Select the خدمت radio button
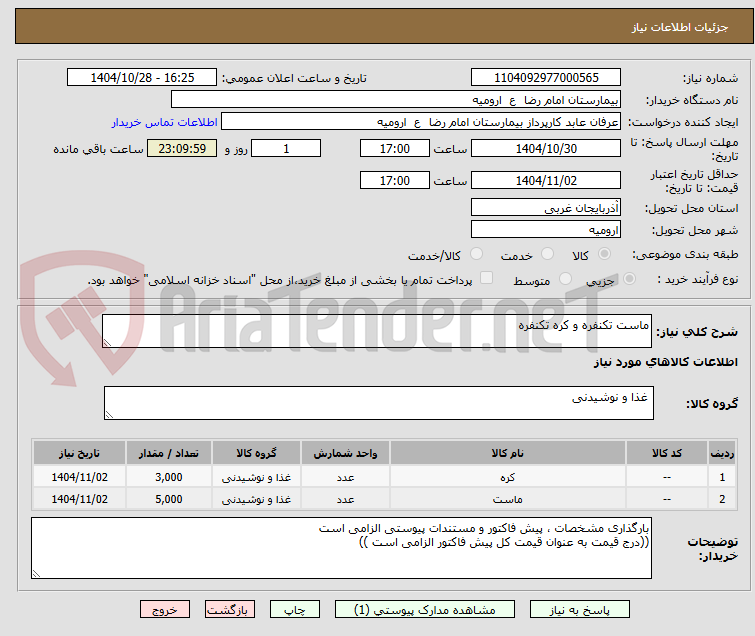The image size is (755, 636). point(547,254)
